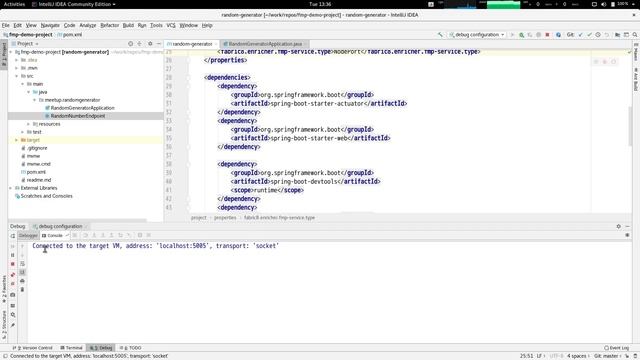Click Search Everywhere magnifier icon
The image size is (640, 360).
[635, 35]
